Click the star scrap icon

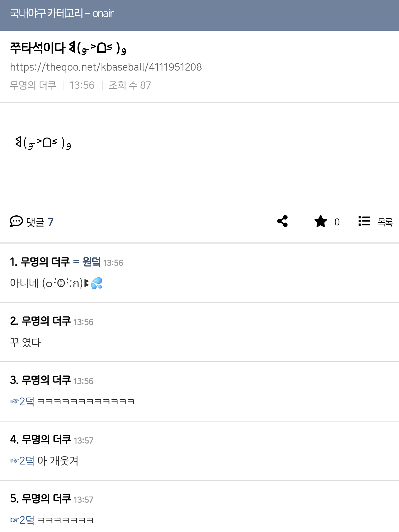tap(320, 222)
